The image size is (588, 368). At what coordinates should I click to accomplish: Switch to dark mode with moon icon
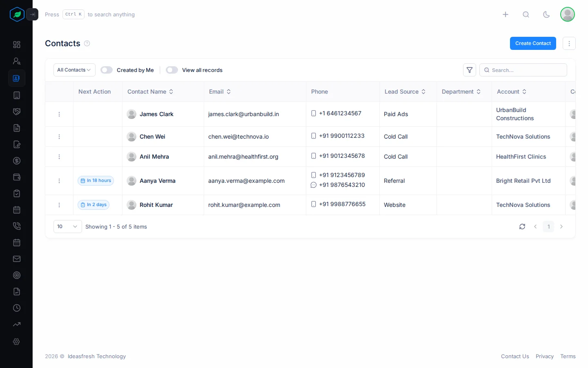coord(546,14)
